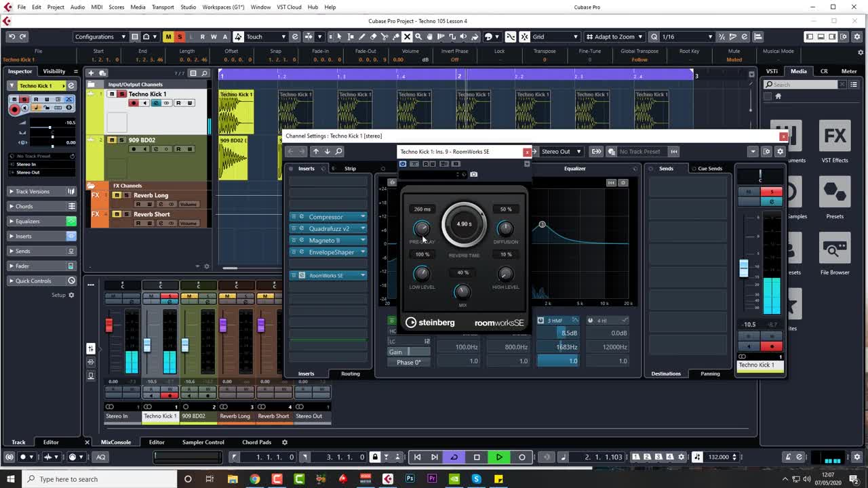Open track search magnifier in track list
This screenshot has height=488, width=868.
[x=204, y=73]
